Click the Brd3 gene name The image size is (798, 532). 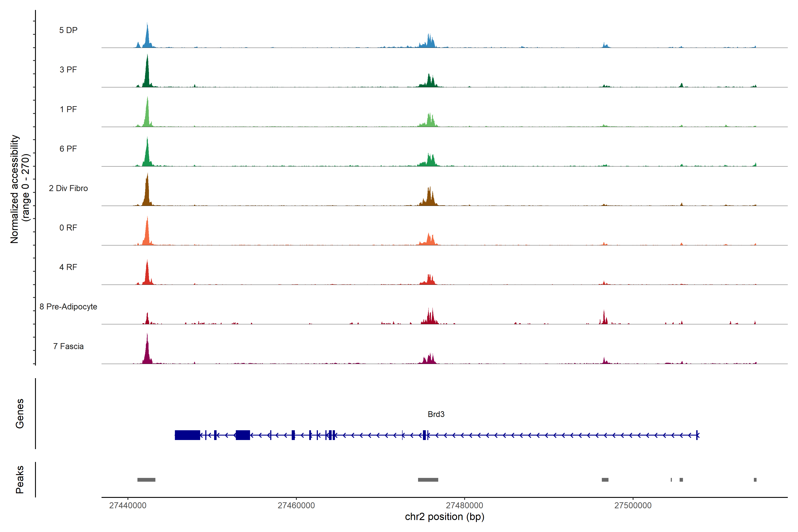click(x=436, y=414)
